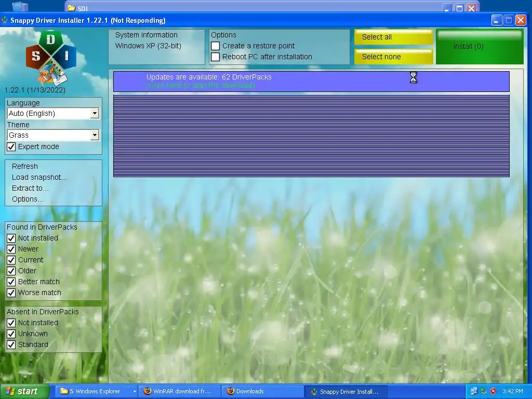The height and width of the screenshot is (399, 532).
Task: Toggle the Expert mode checkbox
Action: pyautogui.click(x=11, y=147)
